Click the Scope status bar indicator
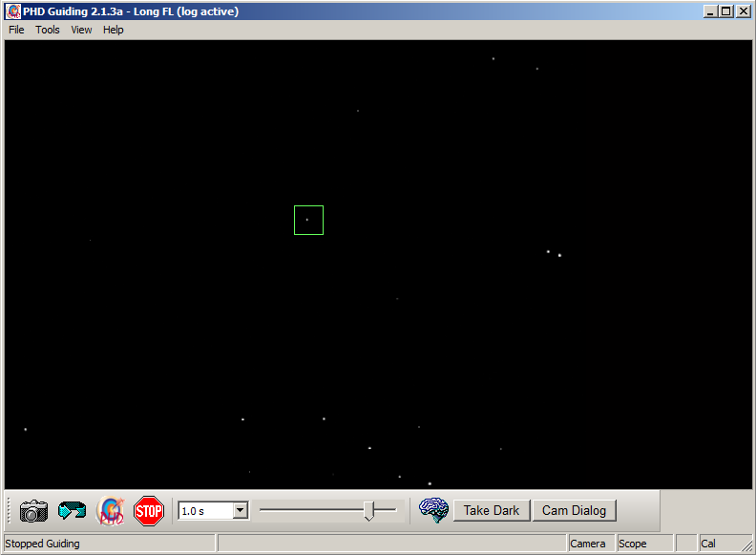Viewport: 756px width, 555px height. [x=633, y=544]
